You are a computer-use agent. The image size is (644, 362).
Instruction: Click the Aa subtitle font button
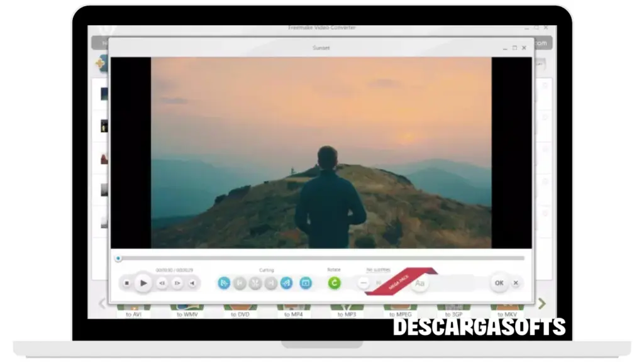pos(419,283)
